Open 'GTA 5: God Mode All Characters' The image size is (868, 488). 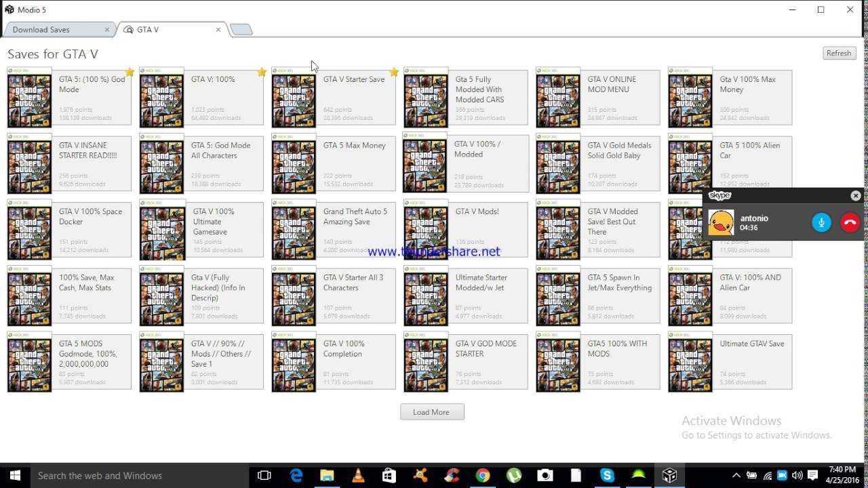(x=202, y=163)
